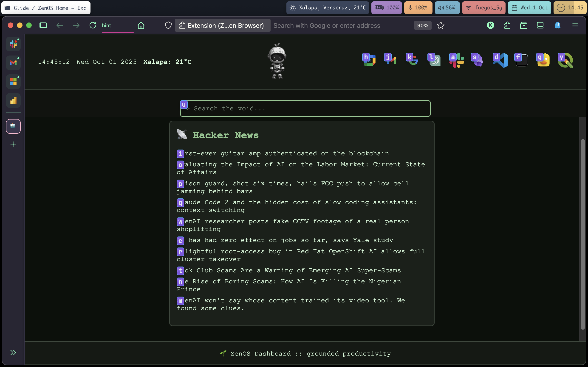Select the active robot tab in sidebar
Screen dimensions: 588x367
(13, 126)
